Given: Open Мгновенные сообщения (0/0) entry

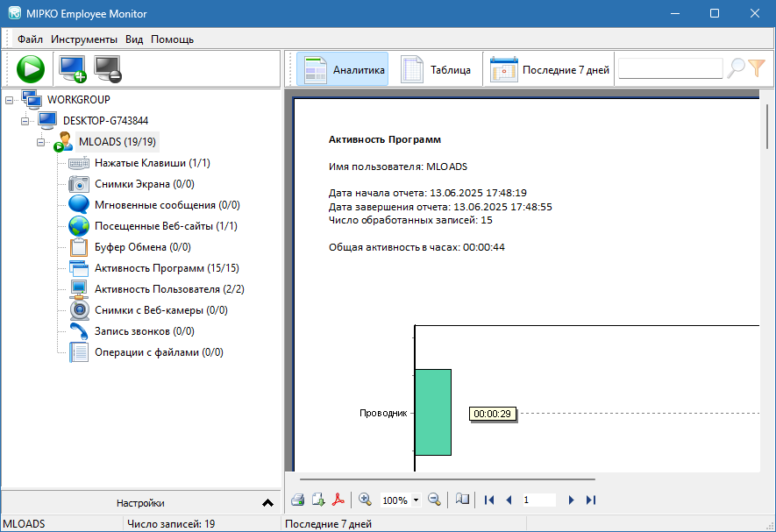Looking at the screenshot, I should click(x=167, y=205).
